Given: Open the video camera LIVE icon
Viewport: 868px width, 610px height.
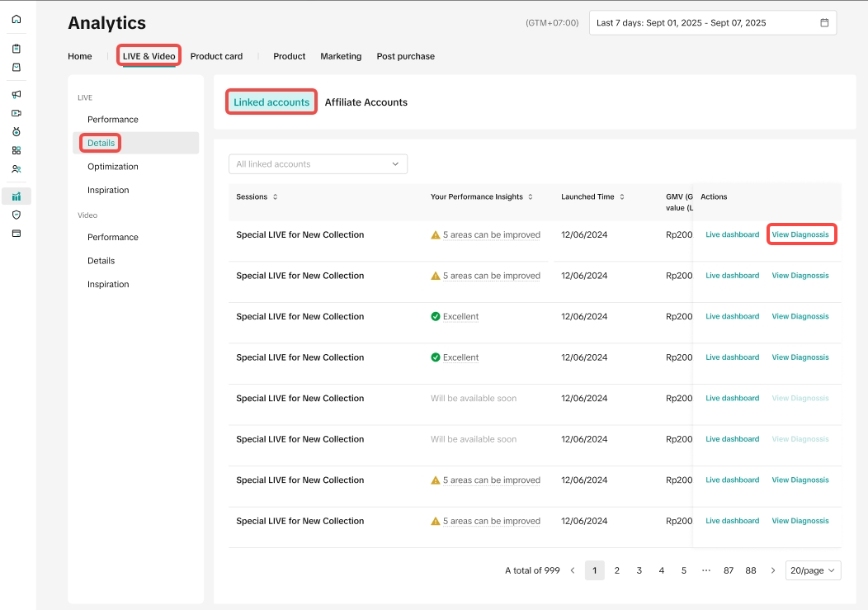Looking at the screenshot, I should [17, 113].
